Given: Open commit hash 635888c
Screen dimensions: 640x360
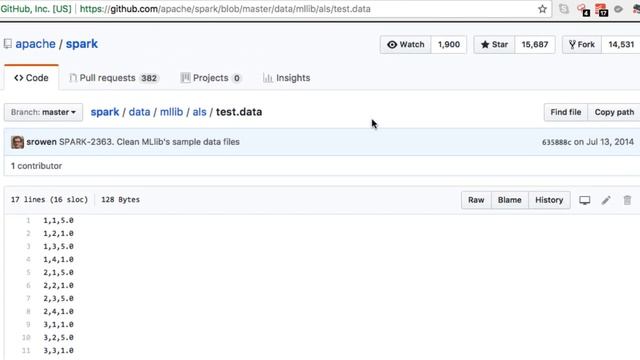Looking at the screenshot, I should pos(556,142).
